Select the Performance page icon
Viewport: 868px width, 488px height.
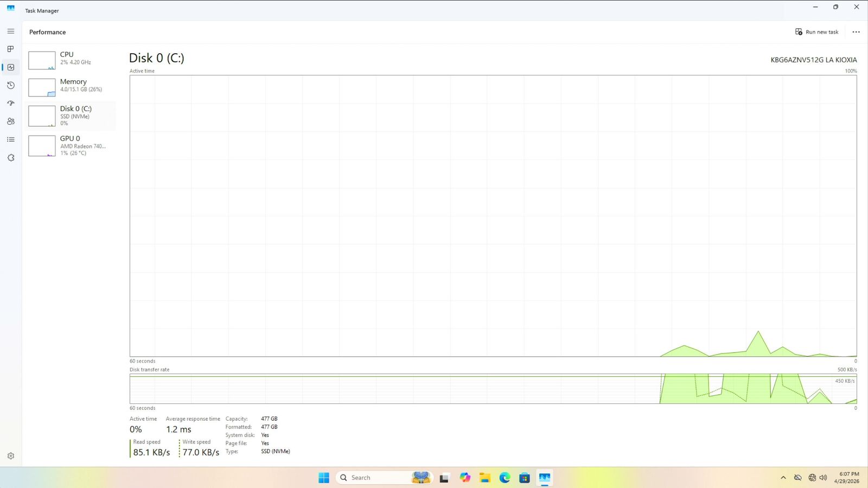11,67
